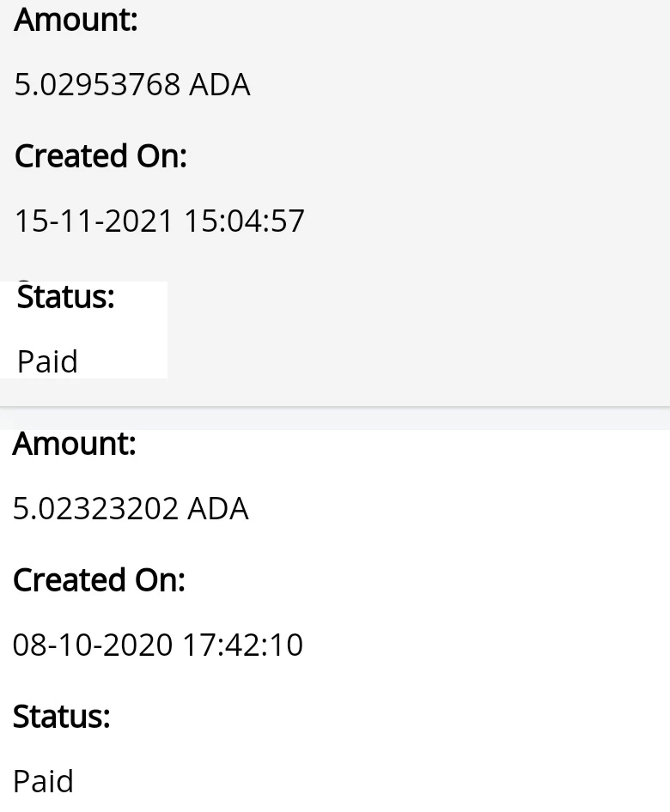Click the 15:04:57 time portion
Image resolution: width=670 pixels, height=812 pixels.
(244, 221)
